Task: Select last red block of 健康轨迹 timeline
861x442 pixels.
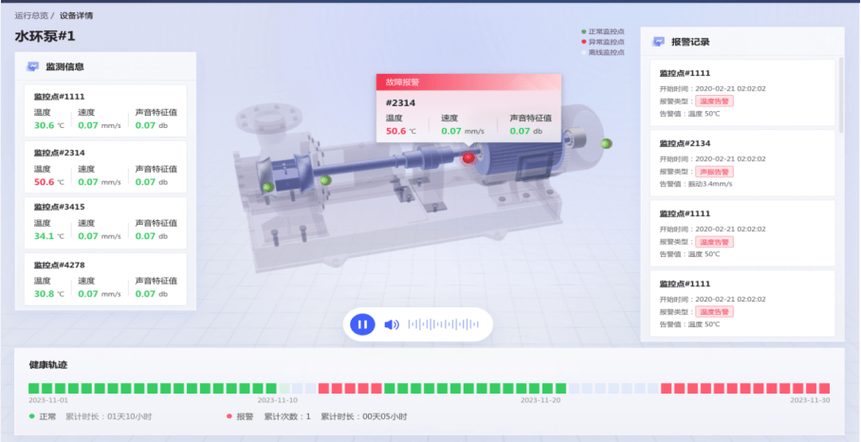Action: click(824, 388)
